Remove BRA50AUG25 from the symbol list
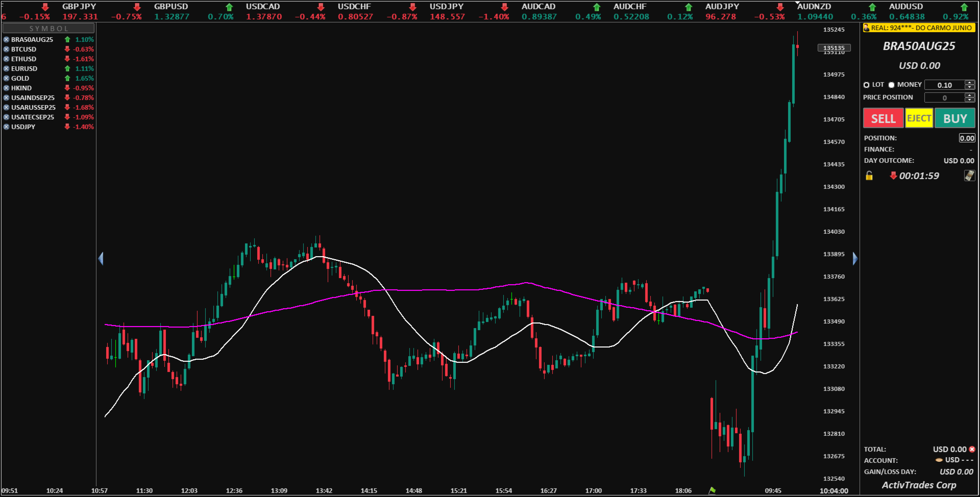 pyautogui.click(x=6, y=39)
